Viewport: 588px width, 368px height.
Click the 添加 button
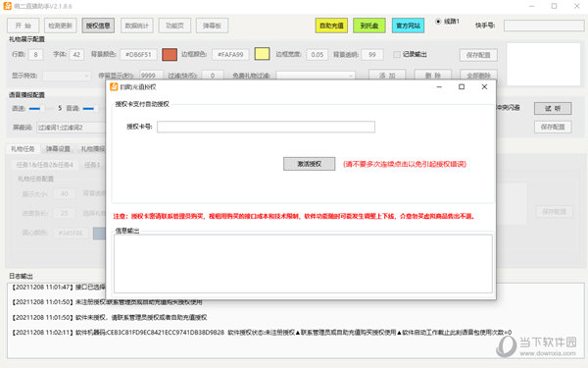pos(387,76)
